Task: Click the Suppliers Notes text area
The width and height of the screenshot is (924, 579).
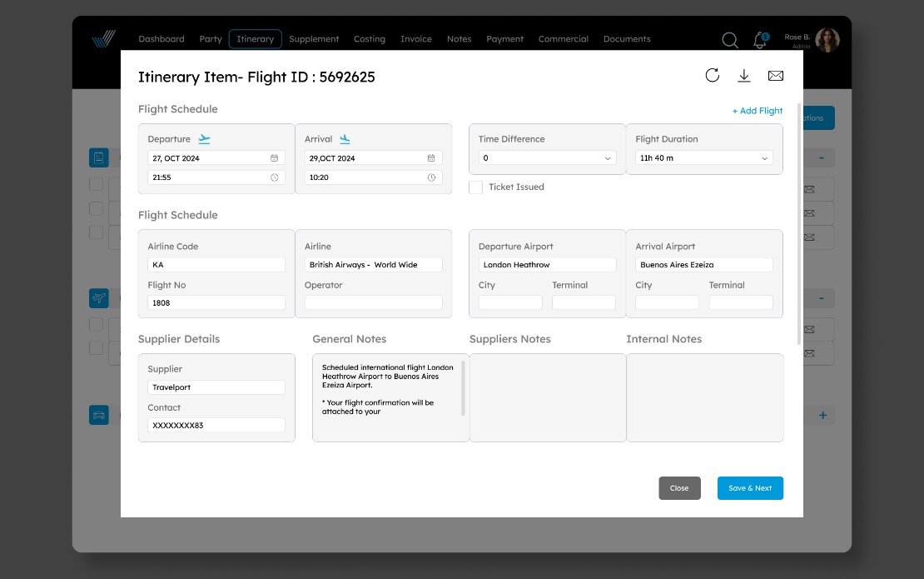Action: (548, 397)
